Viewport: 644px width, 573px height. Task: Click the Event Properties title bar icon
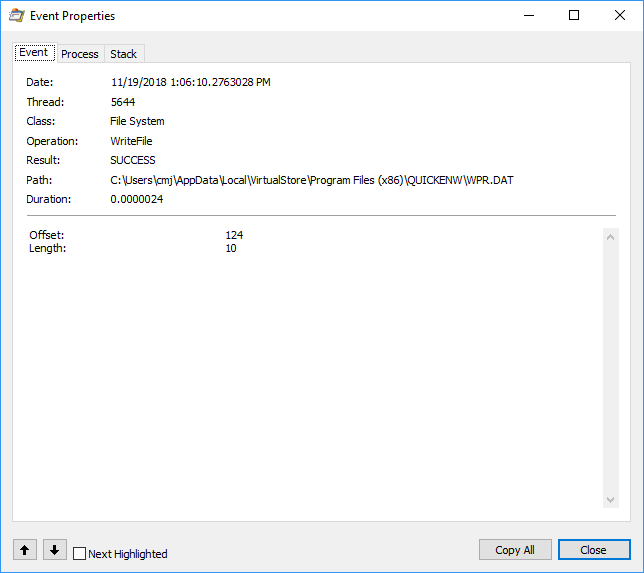(17, 16)
